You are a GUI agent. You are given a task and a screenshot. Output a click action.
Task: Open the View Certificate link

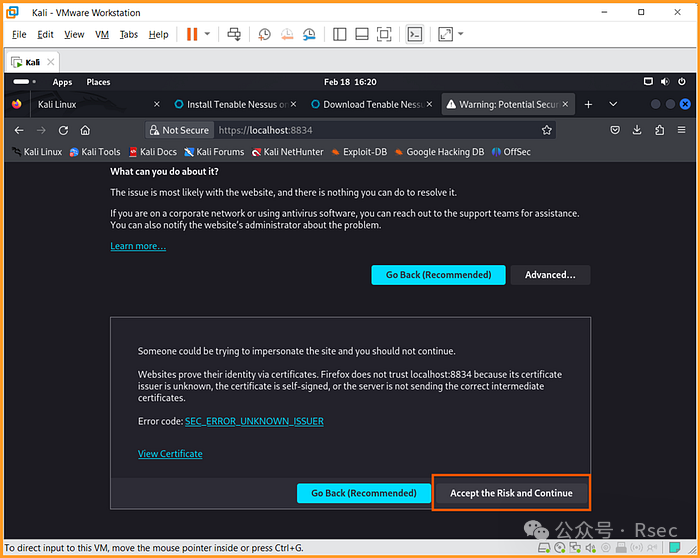click(x=170, y=454)
